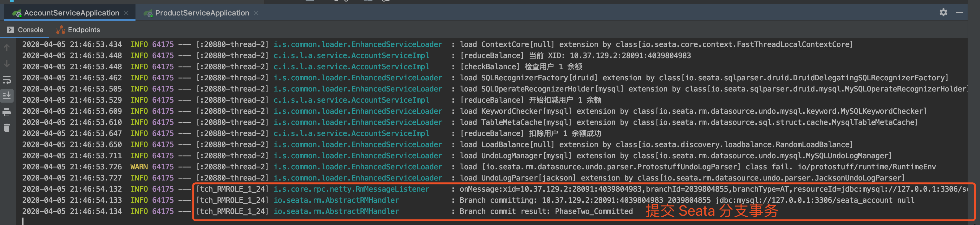Click the up arrow to scroll to previous stack trace
Viewport: 980px width, 225px height.
pos(7,48)
